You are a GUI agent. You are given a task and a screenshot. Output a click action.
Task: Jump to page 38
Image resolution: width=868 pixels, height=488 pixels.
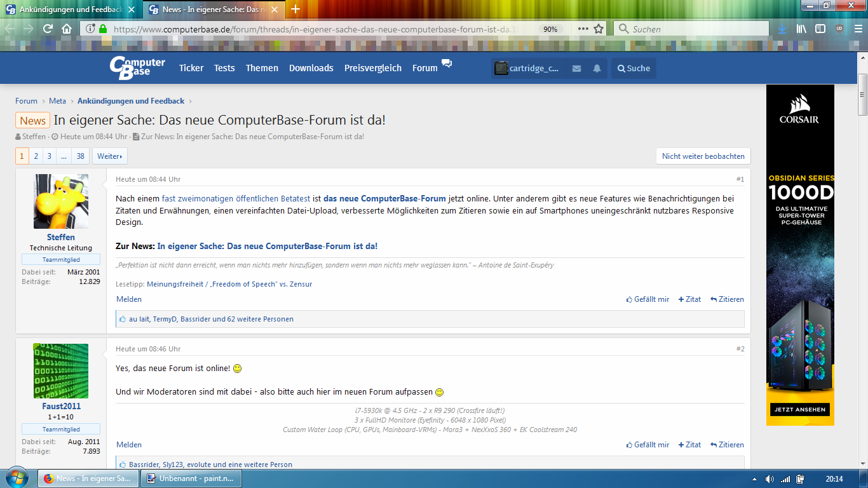tap(80, 156)
